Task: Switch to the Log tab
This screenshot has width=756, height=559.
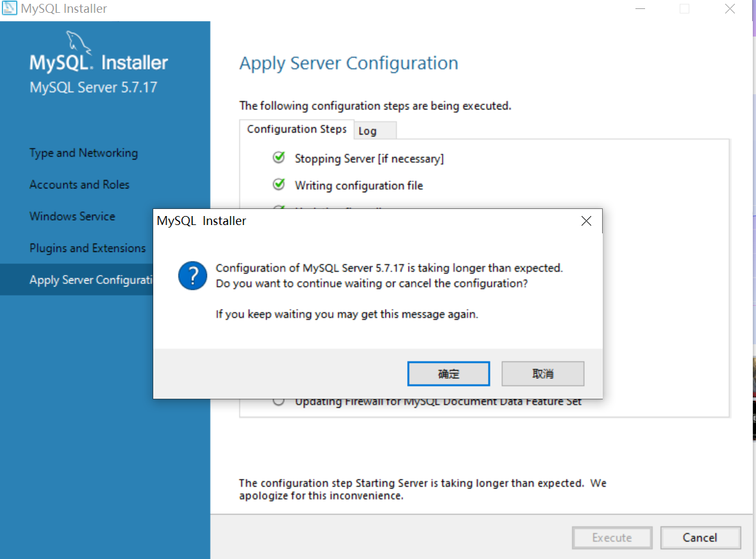Action: (375, 131)
